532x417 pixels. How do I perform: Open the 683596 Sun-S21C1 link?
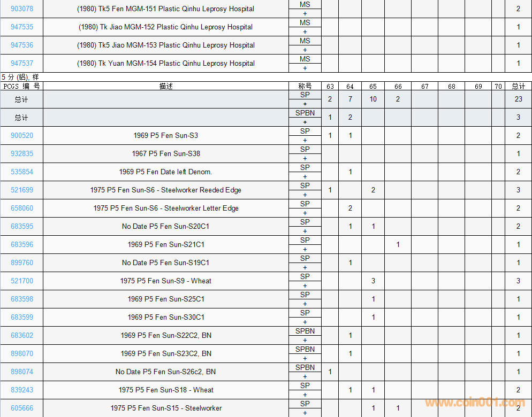22,245
